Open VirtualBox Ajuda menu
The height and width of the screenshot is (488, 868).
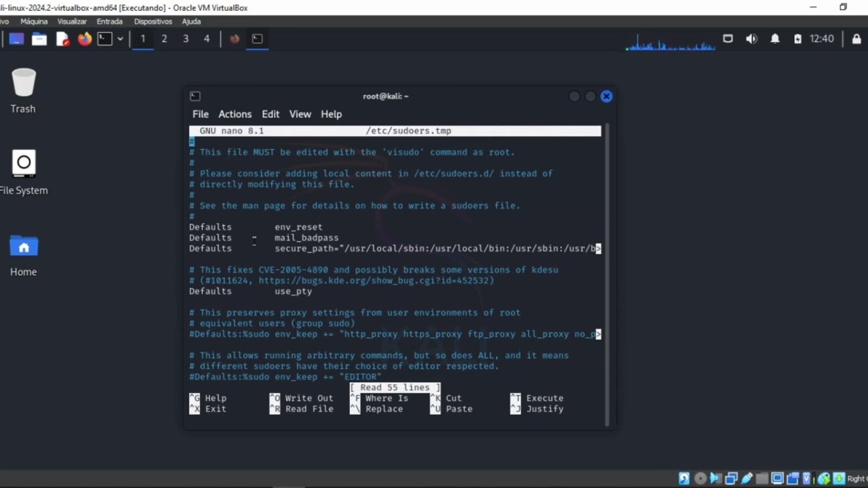coord(191,22)
